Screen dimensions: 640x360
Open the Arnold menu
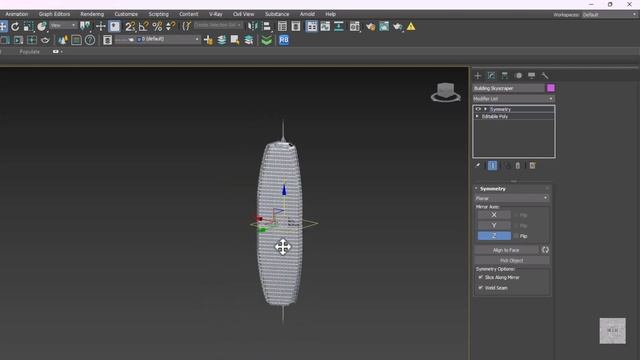[x=307, y=14]
